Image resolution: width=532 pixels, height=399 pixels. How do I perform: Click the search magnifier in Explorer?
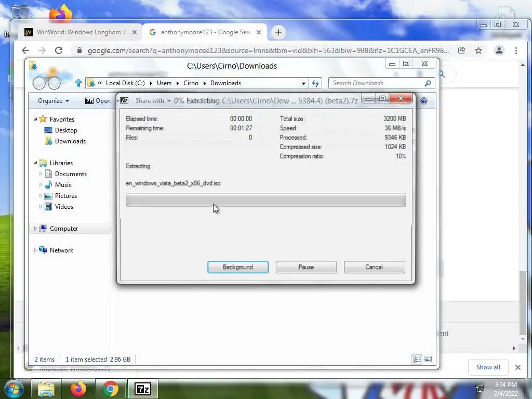pos(428,83)
